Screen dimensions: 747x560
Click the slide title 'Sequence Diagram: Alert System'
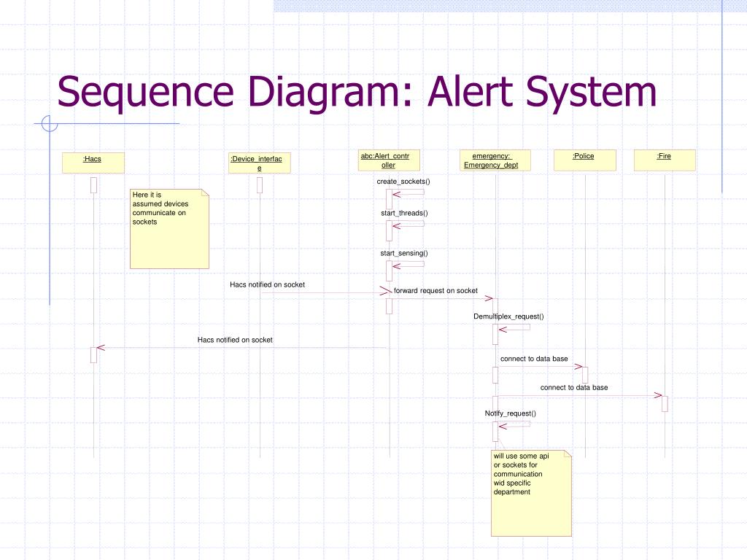tap(357, 92)
